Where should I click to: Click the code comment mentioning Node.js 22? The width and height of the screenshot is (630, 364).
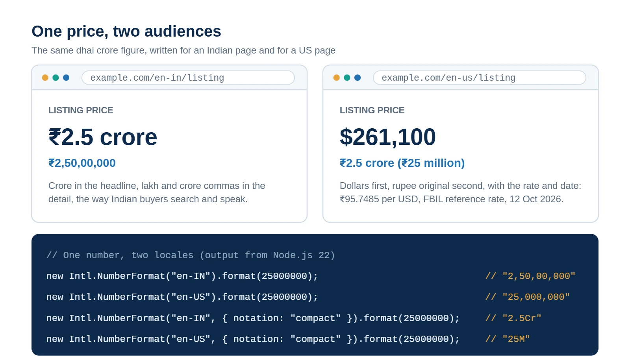(x=191, y=255)
